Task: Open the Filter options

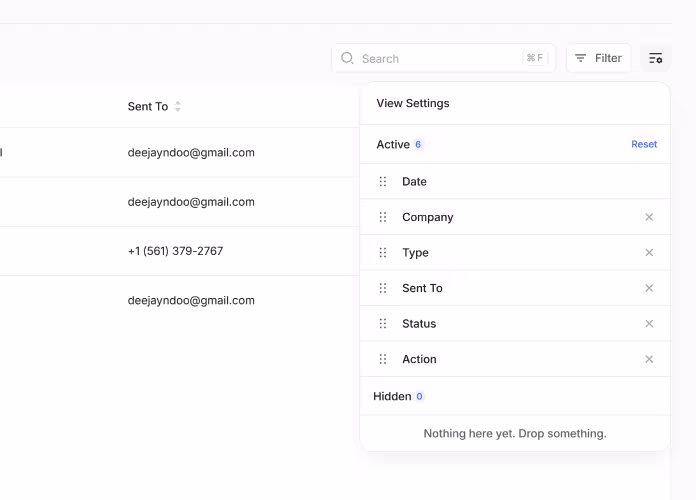Action: pos(598,58)
